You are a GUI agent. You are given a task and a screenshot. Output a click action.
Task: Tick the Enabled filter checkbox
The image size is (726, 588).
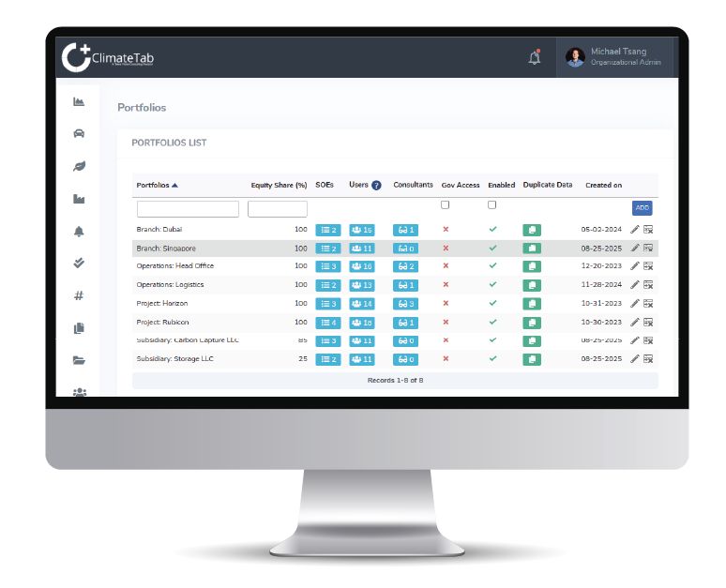[492, 204]
